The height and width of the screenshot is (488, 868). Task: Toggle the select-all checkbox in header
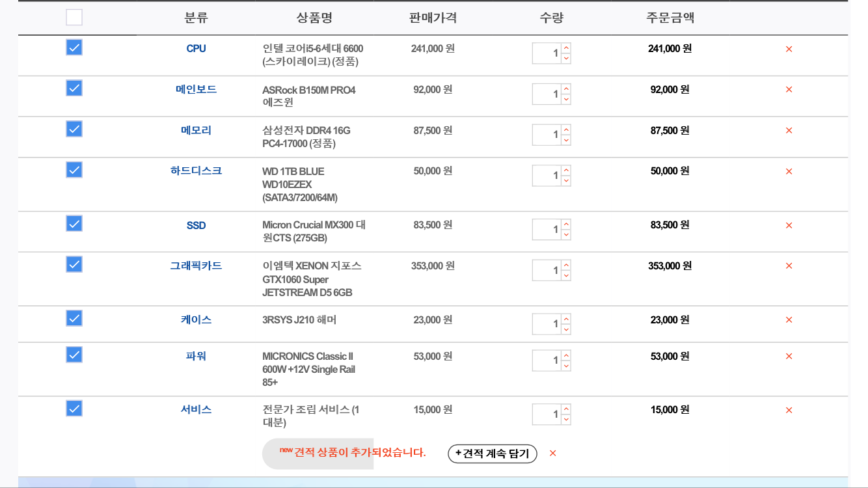74,18
